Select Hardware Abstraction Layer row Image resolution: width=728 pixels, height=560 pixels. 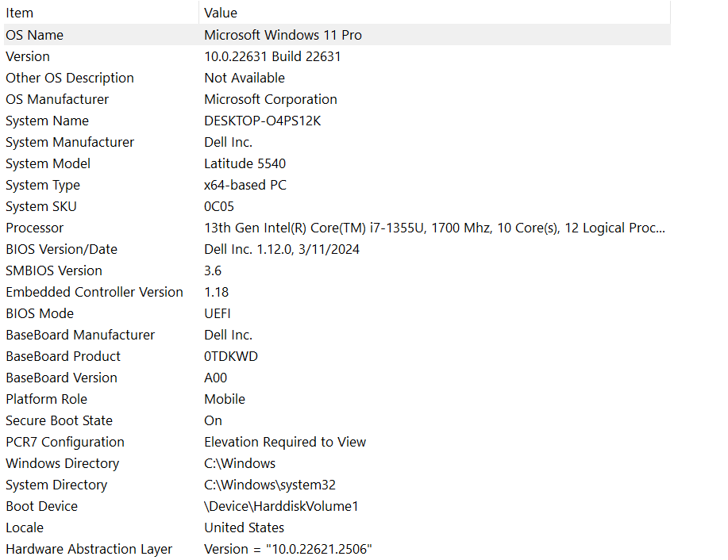[x=89, y=549]
